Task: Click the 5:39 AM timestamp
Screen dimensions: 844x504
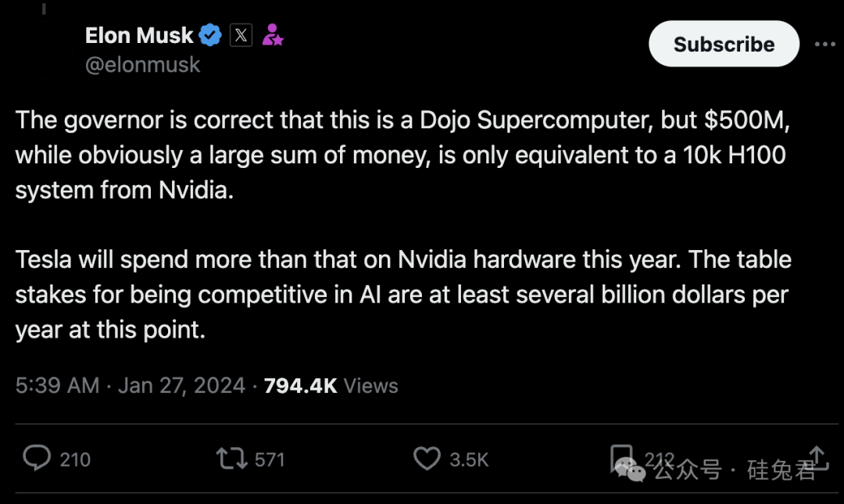Action: click(x=57, y=385)
